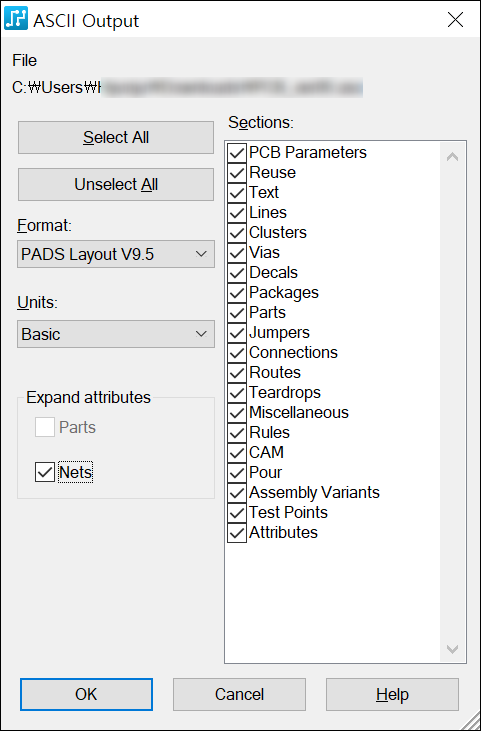Screen dimensions: 481x731
Task: Uncheck the PCB Parameters section
Action: (x=237, y=152)
